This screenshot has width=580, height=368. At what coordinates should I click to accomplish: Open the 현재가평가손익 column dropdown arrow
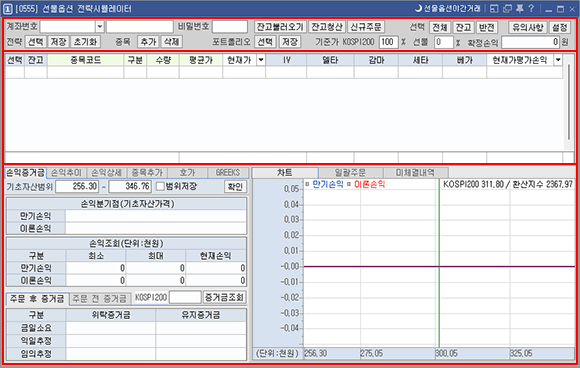coord(558,60)
